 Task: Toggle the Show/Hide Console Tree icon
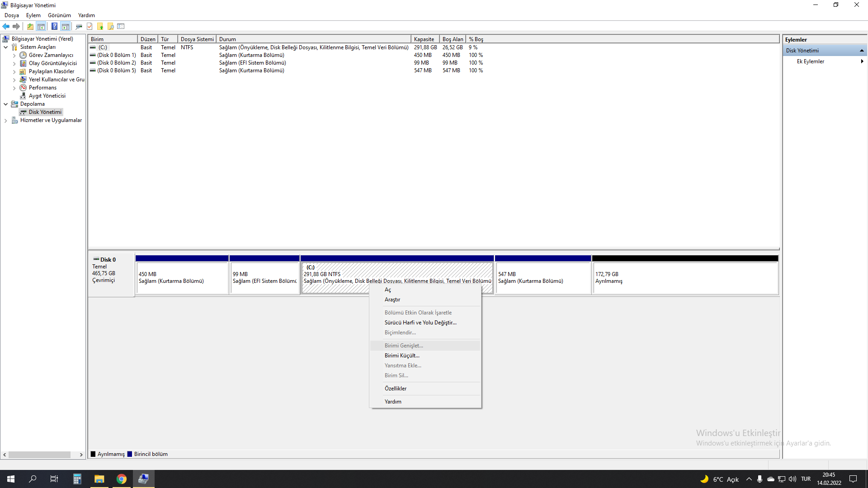(41, 26)
